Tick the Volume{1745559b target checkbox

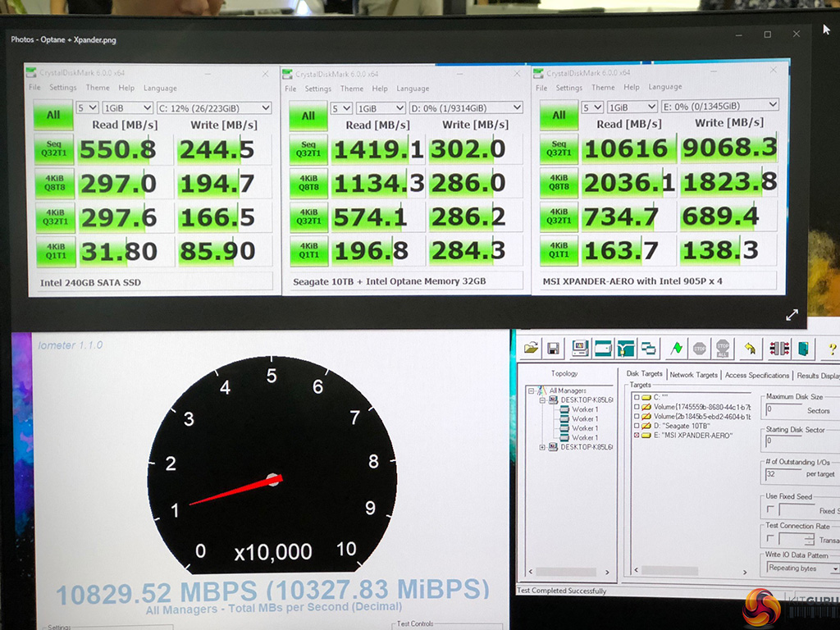point(636,407)
